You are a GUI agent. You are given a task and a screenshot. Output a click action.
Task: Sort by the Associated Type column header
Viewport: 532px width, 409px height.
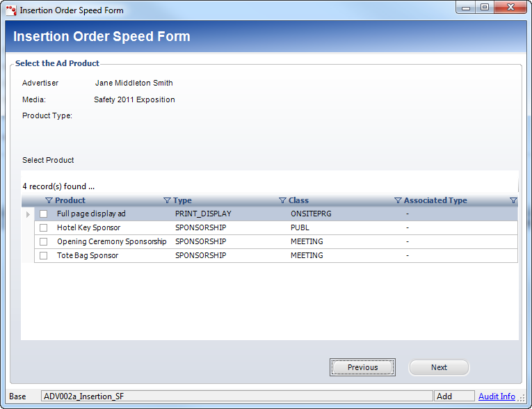435,201
